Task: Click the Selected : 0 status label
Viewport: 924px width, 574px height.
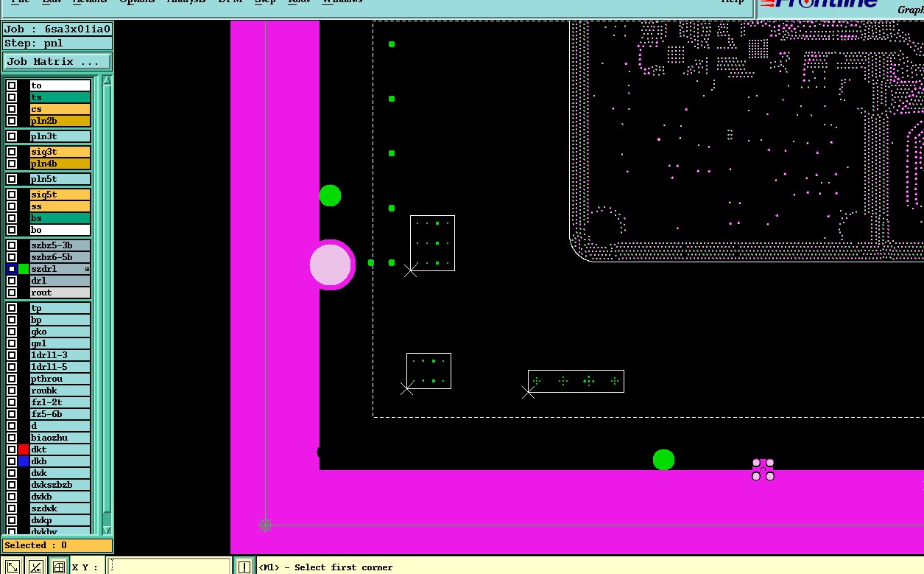Action: [x=57, y=545]
